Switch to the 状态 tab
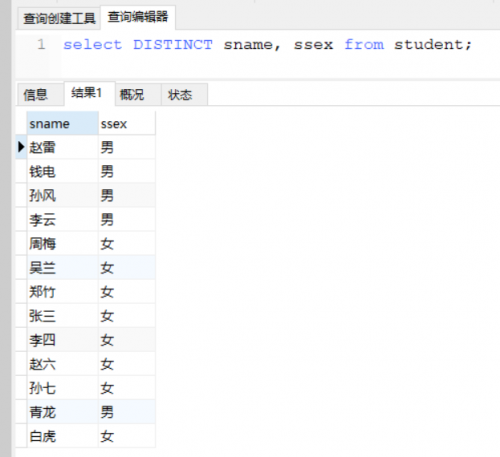This screenshot has width=500, height=457. click(184, 95)
